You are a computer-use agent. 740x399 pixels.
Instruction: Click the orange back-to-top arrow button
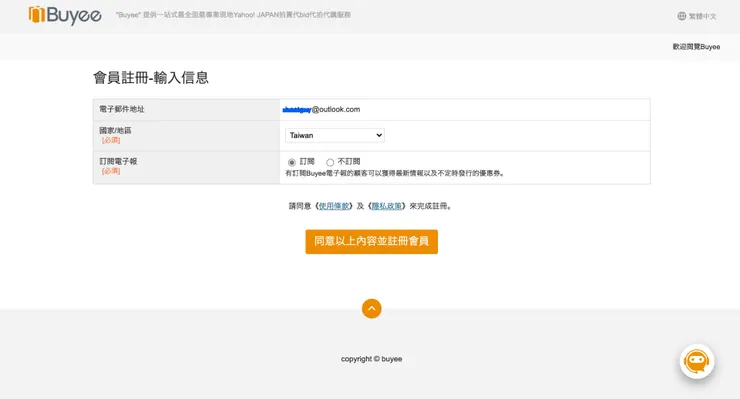371,308
